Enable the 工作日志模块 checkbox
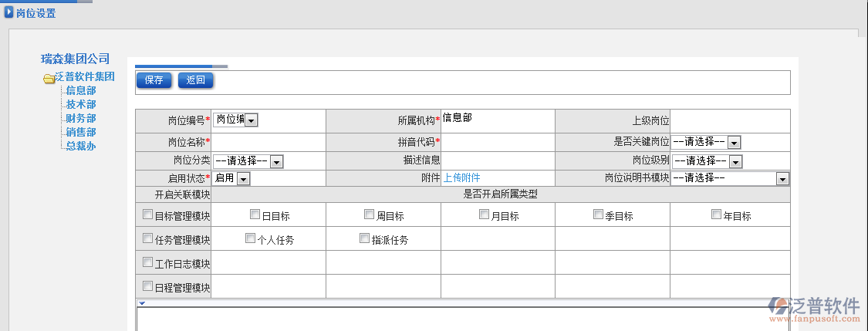 (x=148, y=262)
